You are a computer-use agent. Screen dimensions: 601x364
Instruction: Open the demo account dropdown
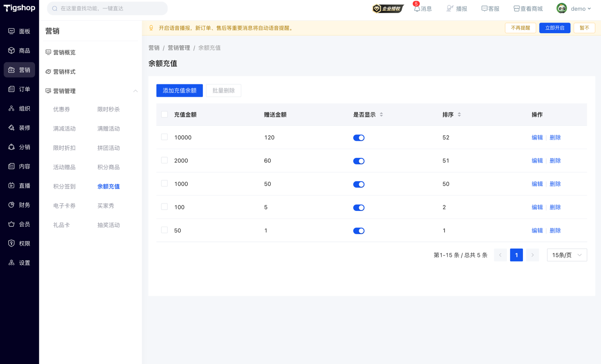581,8
